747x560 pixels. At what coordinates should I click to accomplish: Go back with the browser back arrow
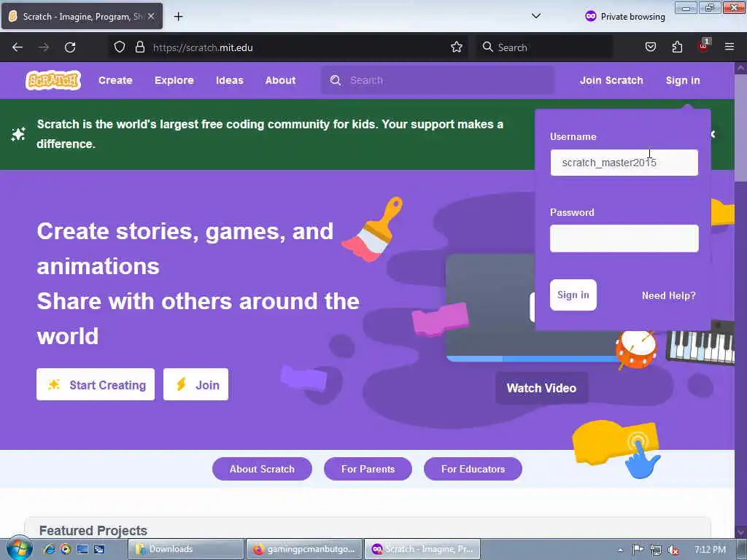click(18, 47)
